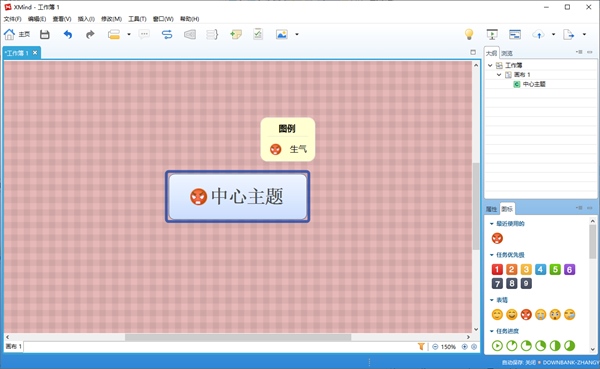Screen dimensions: 600x369
Task: Select the crying face marker
Action: tap(540, 315)
